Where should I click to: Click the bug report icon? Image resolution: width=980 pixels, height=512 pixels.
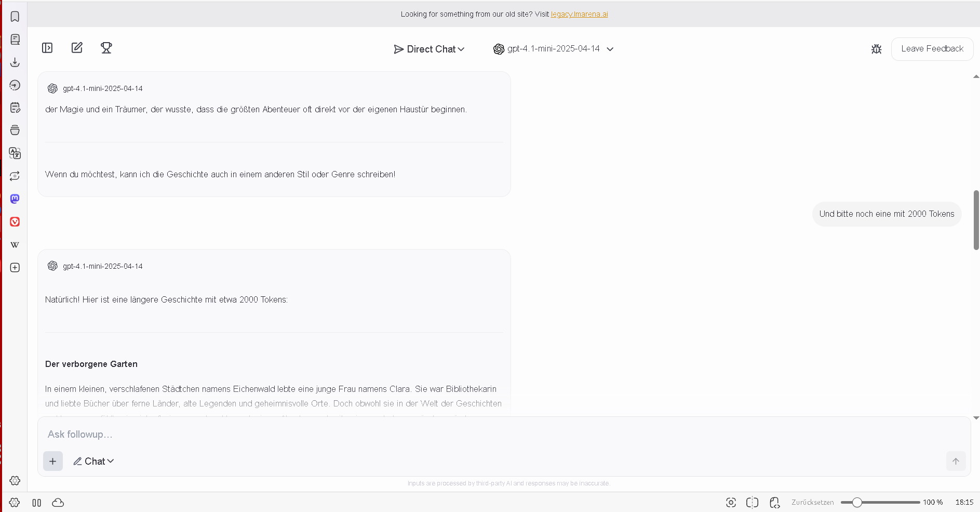tap(876, 49)
